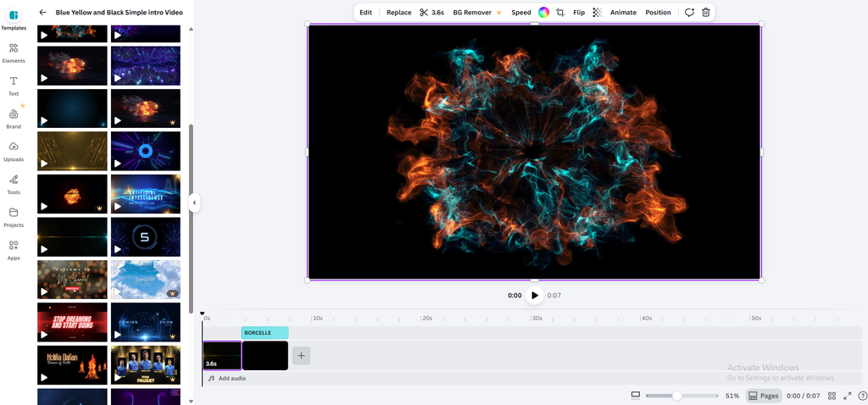Click the Blue Yellow and Black template title

(119, 12)
